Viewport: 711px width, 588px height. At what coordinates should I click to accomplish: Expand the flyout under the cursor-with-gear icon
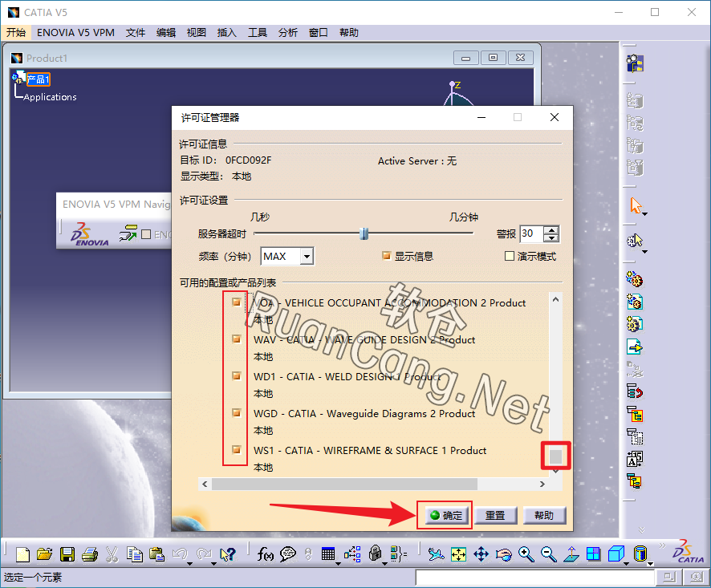pyautogui.click(x=645, y=252)
